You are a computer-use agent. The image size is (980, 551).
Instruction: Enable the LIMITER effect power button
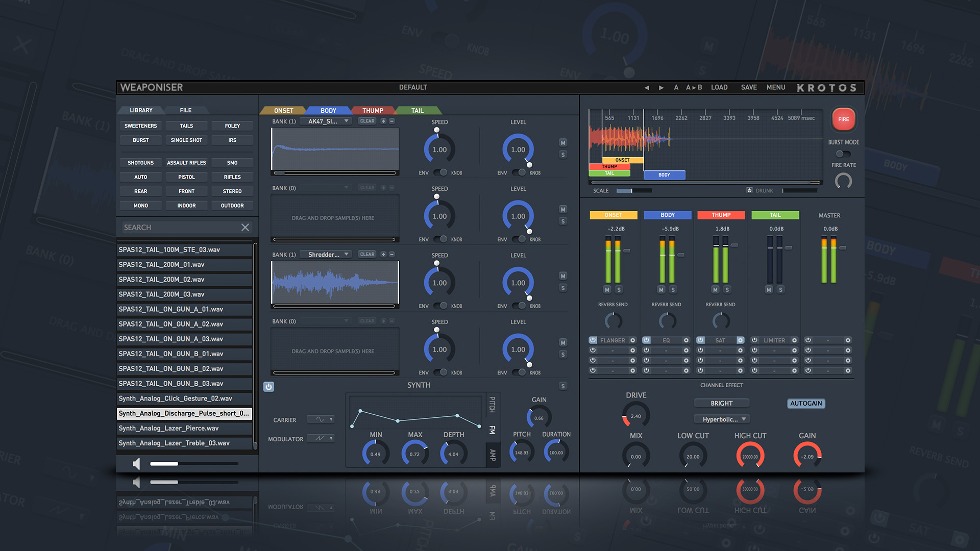tap(754, 340)
